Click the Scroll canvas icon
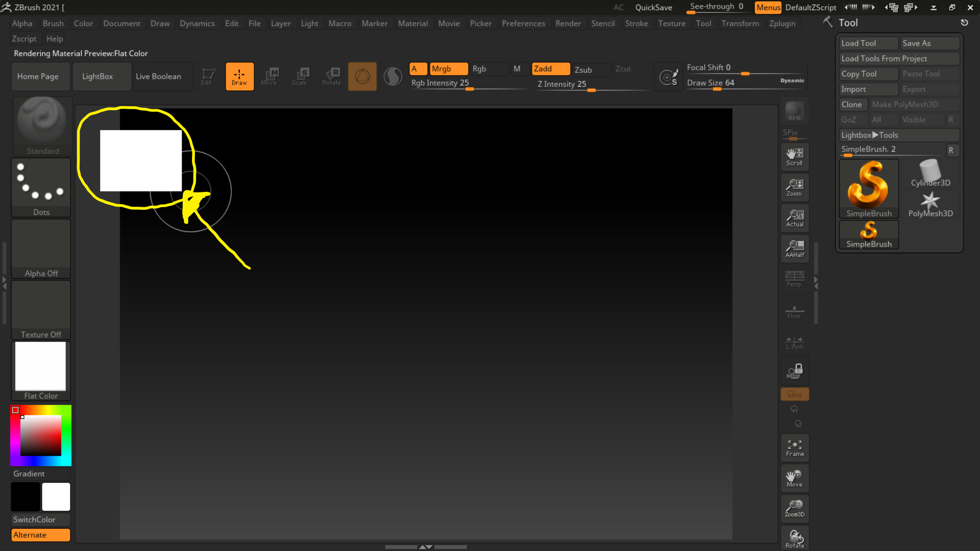Screen dimensions: 980x551 pos(794,157)
